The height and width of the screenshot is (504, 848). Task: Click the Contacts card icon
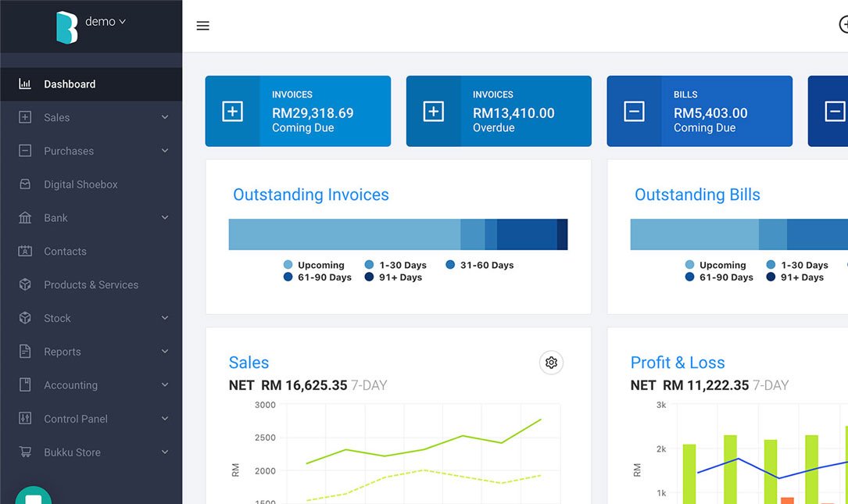tap(25, 252)
